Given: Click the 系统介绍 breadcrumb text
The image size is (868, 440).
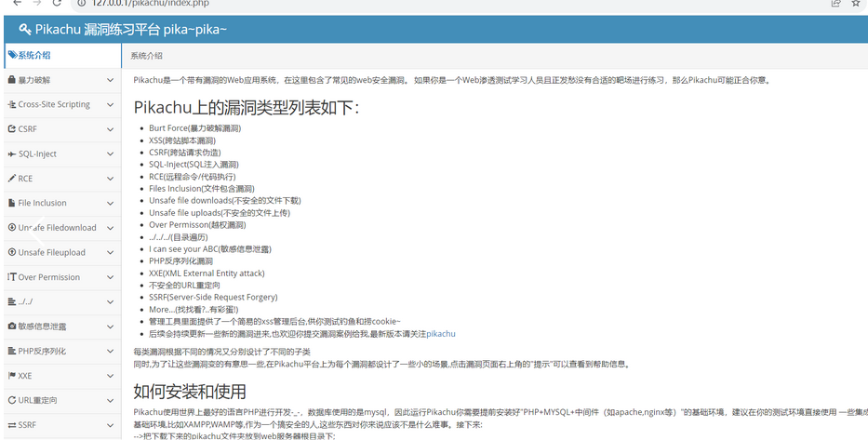Looking at the screenshot, I should coord(146,56).
